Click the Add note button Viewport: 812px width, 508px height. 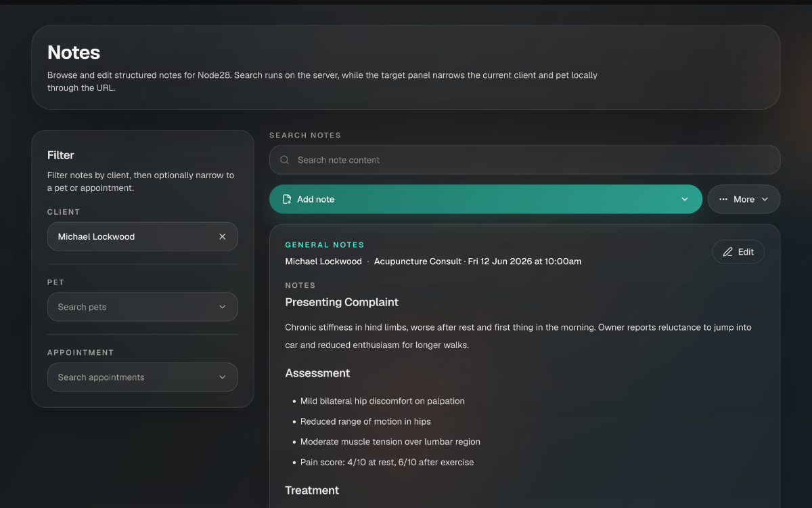pyautogui.click(x=486, y=199)
